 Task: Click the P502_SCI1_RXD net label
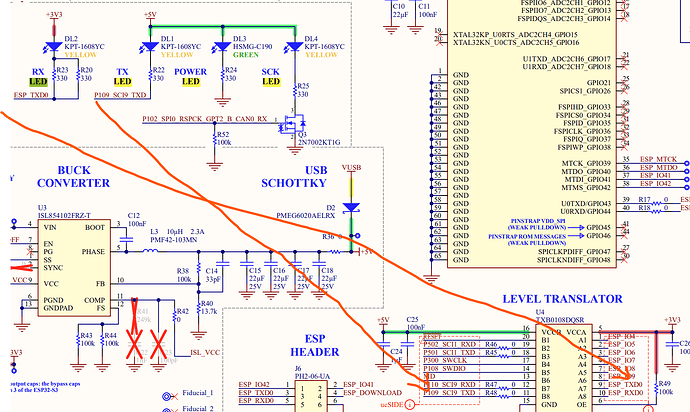[x=450, y=344]
